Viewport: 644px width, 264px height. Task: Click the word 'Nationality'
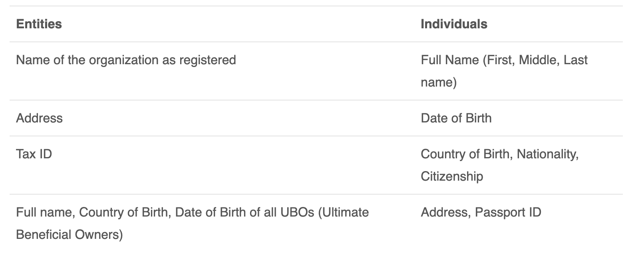[547, 154]
